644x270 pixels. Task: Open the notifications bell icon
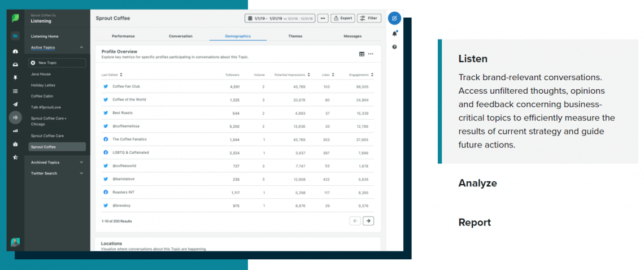point(394,34)
